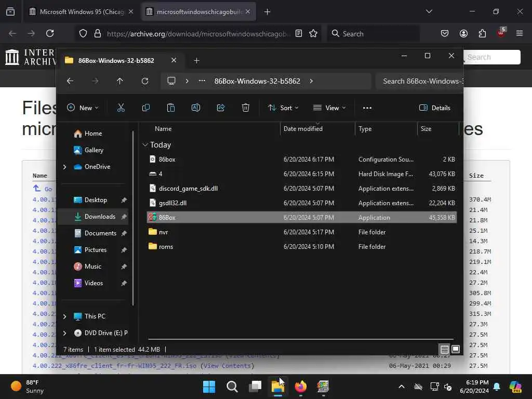The height and width of the screenshot is (399, 532).
Task: Open the 86Box application file
Action: [302, 218]
